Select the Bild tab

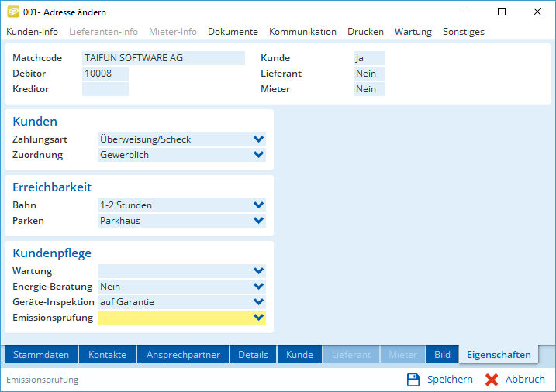442,355
